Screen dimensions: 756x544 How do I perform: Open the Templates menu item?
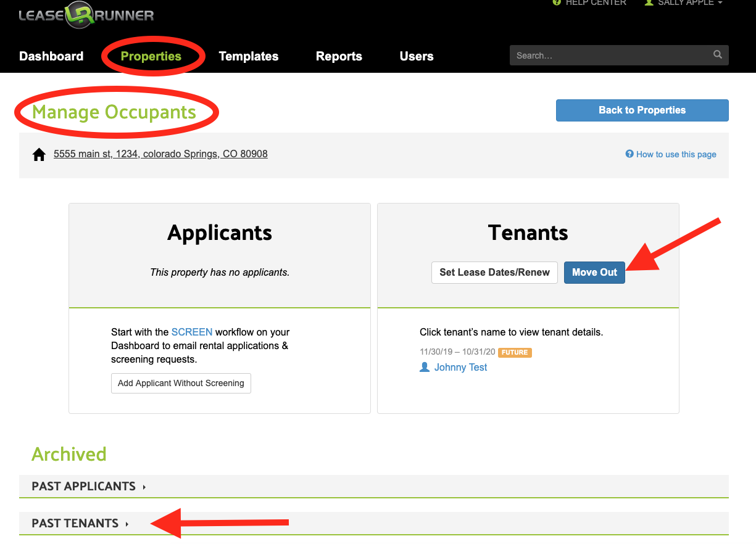[x=249, y=56]
